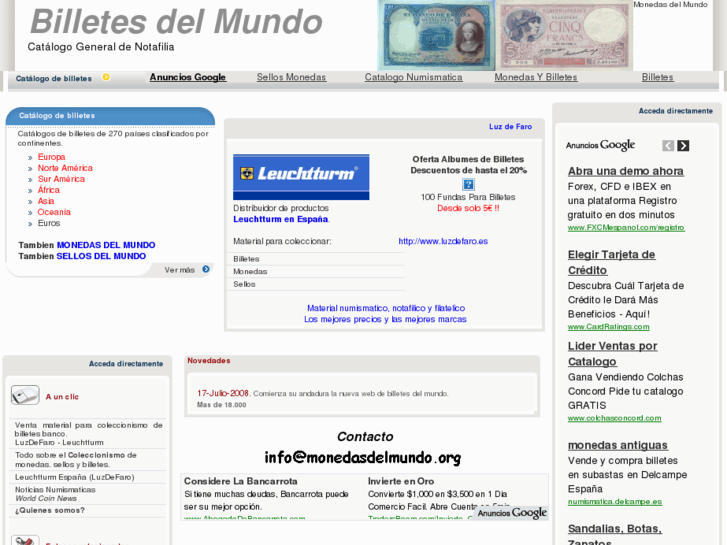Open Leuchtturm España (LuzDeFaro) link
The image size is (727, 545).
[75, 477]
